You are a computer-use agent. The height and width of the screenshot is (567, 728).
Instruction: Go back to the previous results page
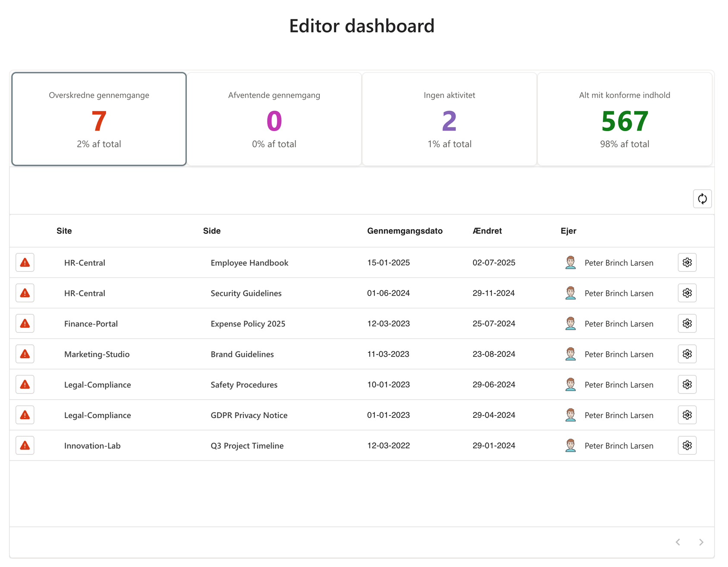(x=678, y=542)
